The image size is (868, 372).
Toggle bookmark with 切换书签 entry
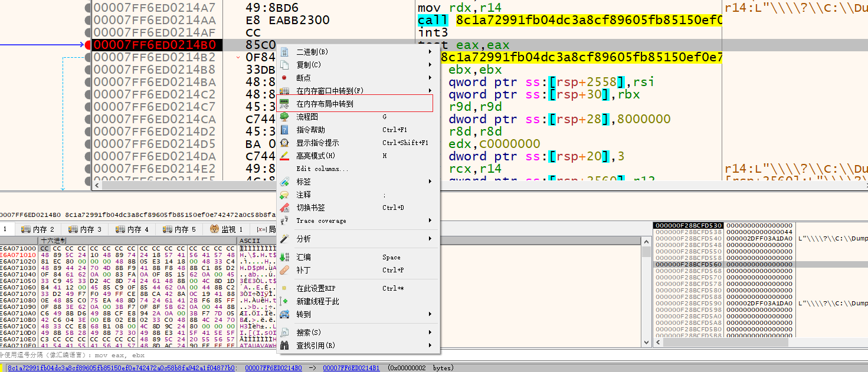point(310,208)
